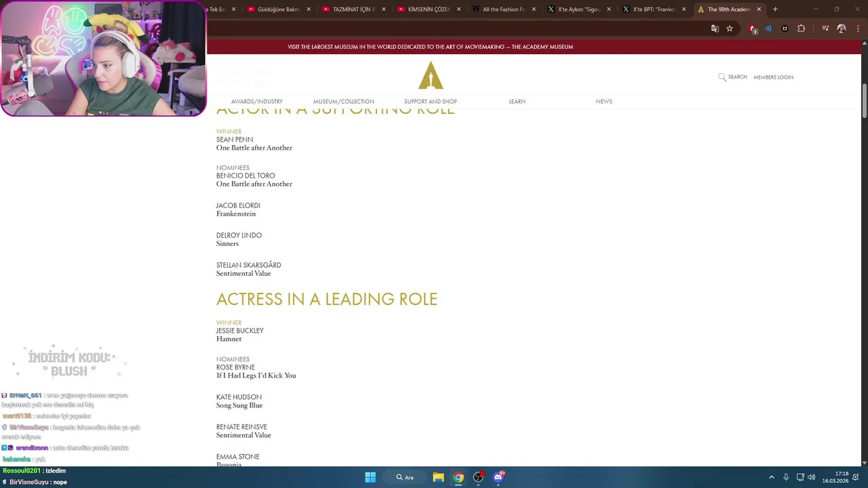
Task: Click the blue sound-wave extension icon
Action: click(x=768, y=28)
